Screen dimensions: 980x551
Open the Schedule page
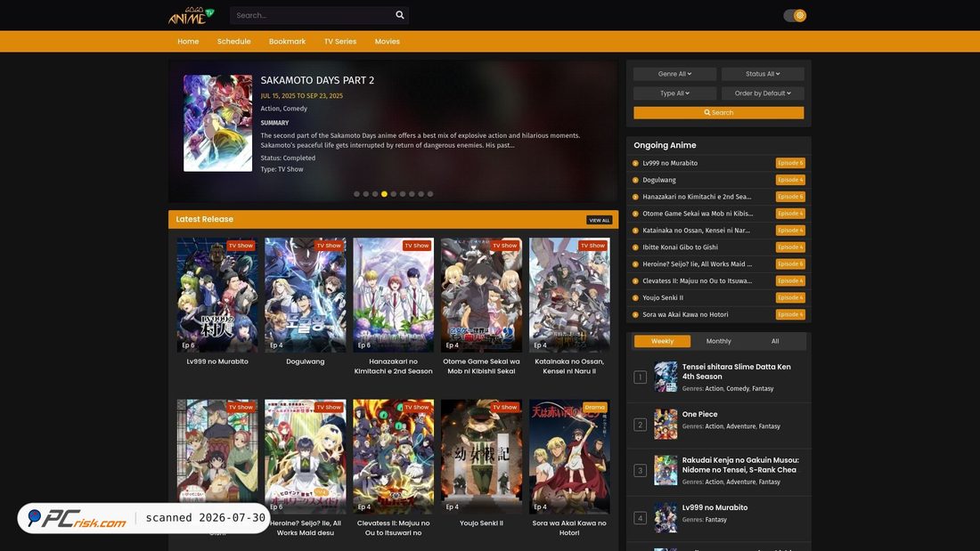tap(233, 41)
